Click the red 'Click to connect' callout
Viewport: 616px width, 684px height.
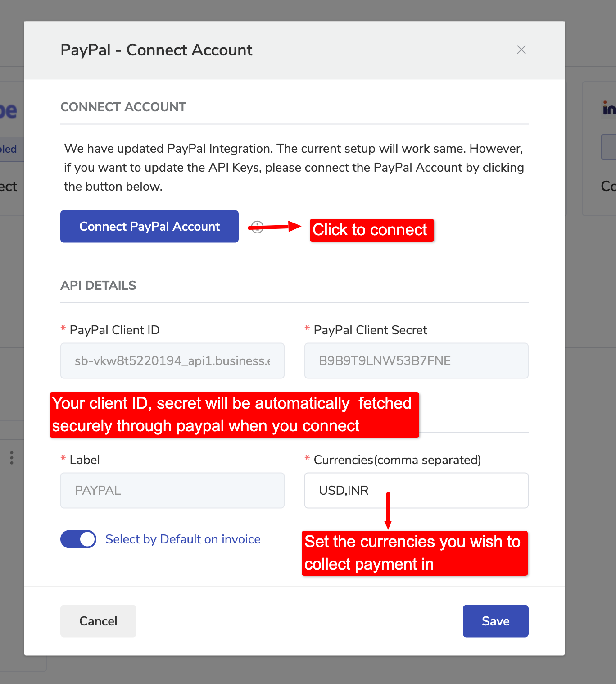click(371, 230)
